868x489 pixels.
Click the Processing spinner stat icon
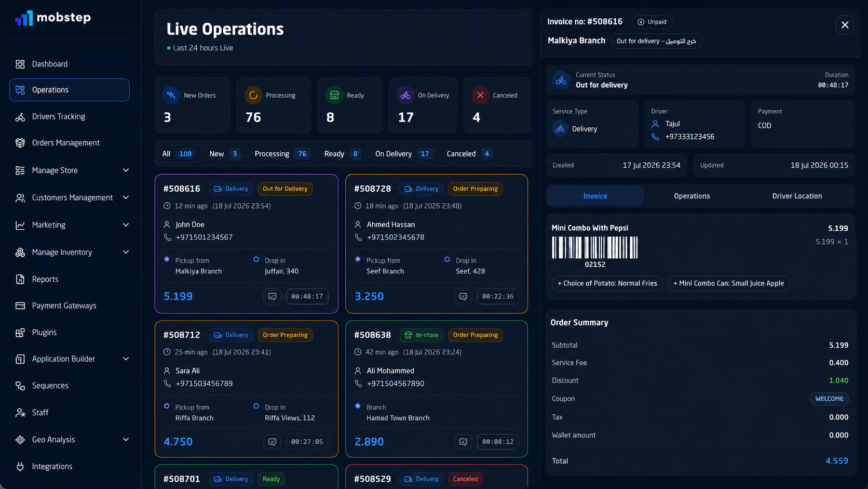point(253,95)
